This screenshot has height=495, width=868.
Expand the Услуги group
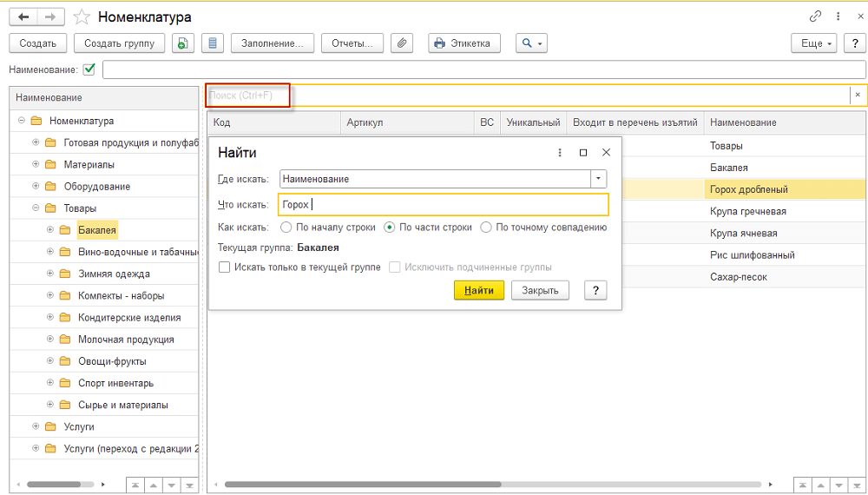[36, 426]
